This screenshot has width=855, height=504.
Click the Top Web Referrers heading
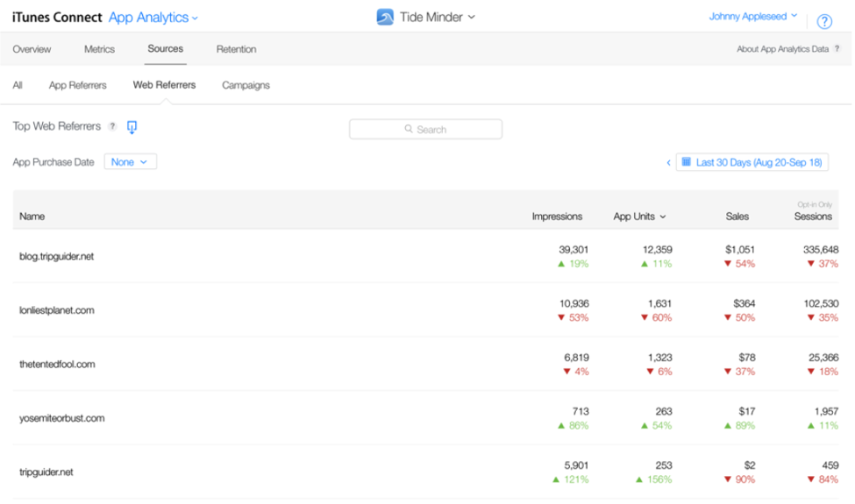tap(57, 126)
